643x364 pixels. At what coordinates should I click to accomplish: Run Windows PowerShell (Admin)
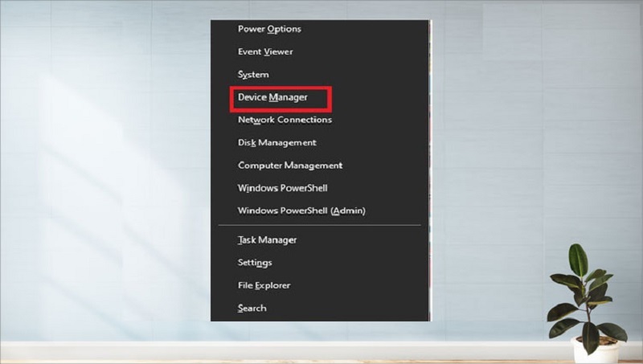coord(301,211)
